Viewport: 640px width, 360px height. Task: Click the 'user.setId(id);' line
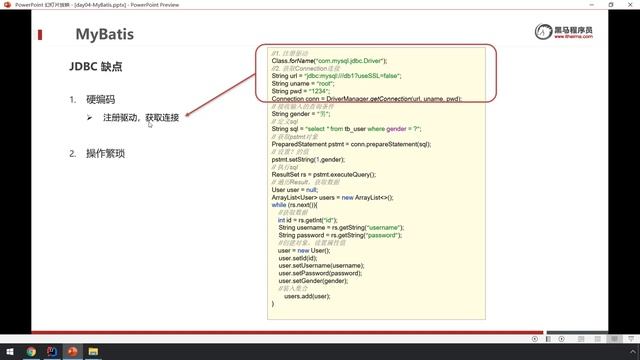click(x=298, y=258)
